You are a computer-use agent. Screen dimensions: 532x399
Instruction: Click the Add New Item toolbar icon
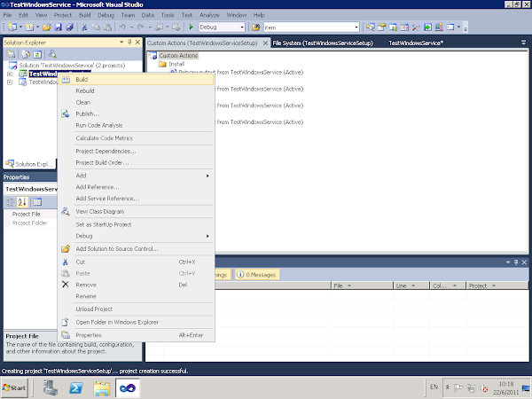29,27
